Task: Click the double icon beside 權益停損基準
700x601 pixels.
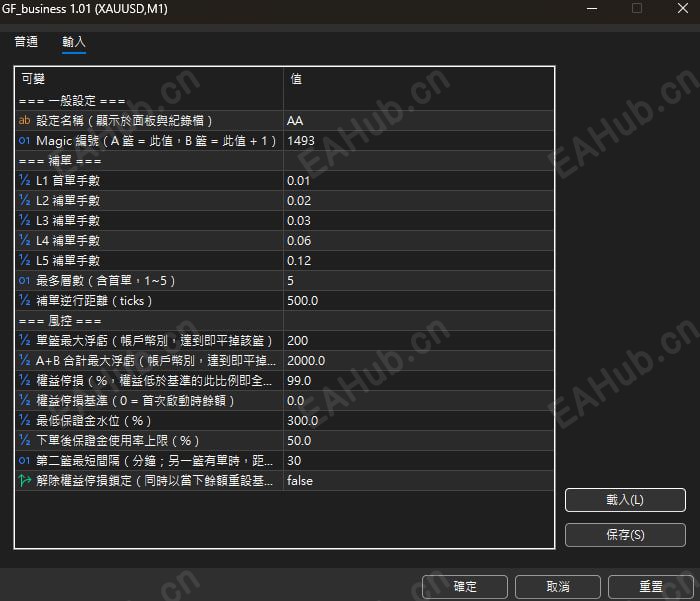Action: point(25,401)
